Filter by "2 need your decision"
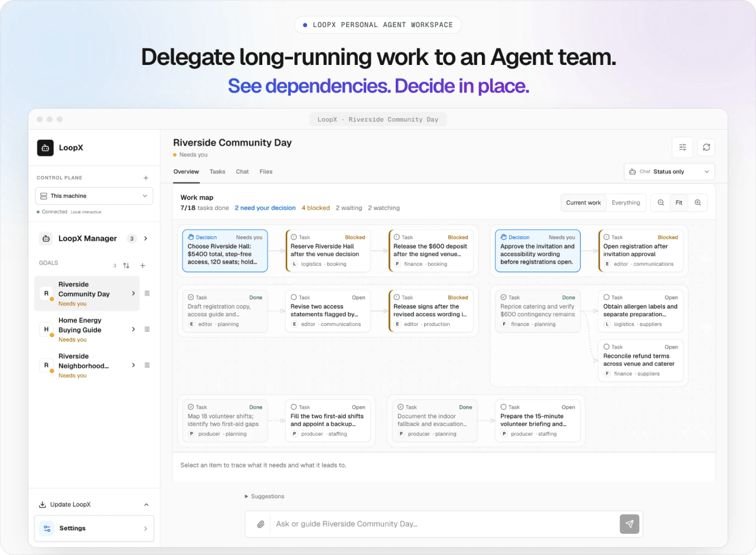This screenshot has height=555, width=756. pyautogui.click(x=265, y=208)
